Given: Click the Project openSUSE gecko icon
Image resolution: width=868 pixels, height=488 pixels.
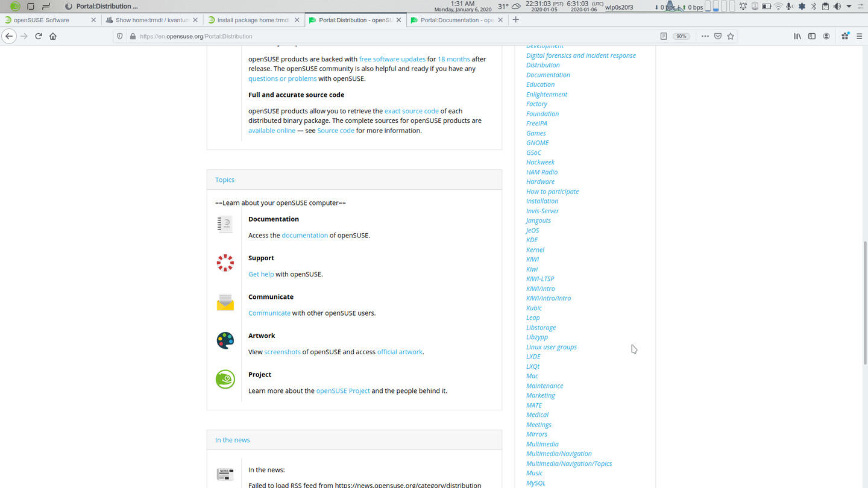Looking at the screenshot, I should click(225, 380).
